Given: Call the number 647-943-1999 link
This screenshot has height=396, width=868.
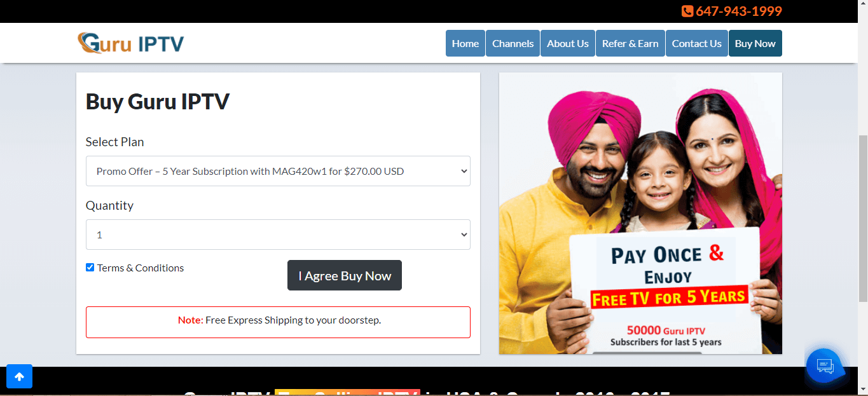Looking at the screenshot, I should (x=738, y=11).
